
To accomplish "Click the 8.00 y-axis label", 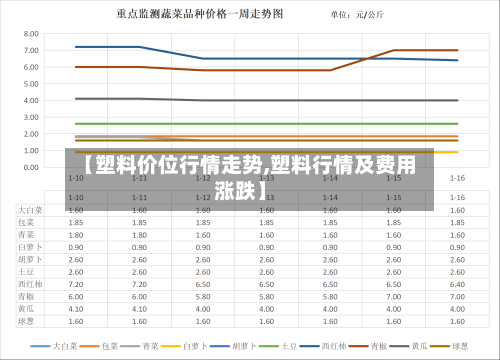I will (31, 34).
